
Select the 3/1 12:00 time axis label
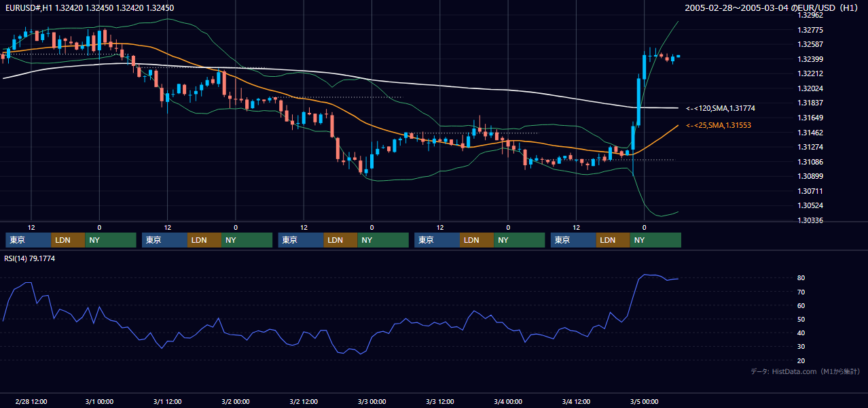point(167,401)
